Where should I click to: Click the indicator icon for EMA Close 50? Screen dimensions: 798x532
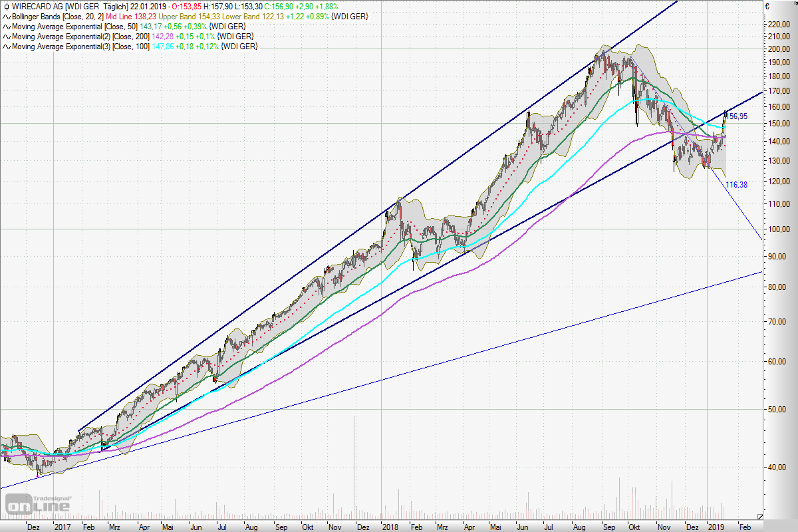(x=6, y=26)
